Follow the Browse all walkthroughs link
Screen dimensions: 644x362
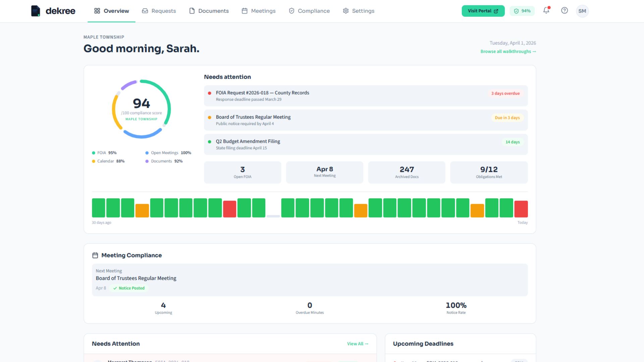click(x=508, y=51)
